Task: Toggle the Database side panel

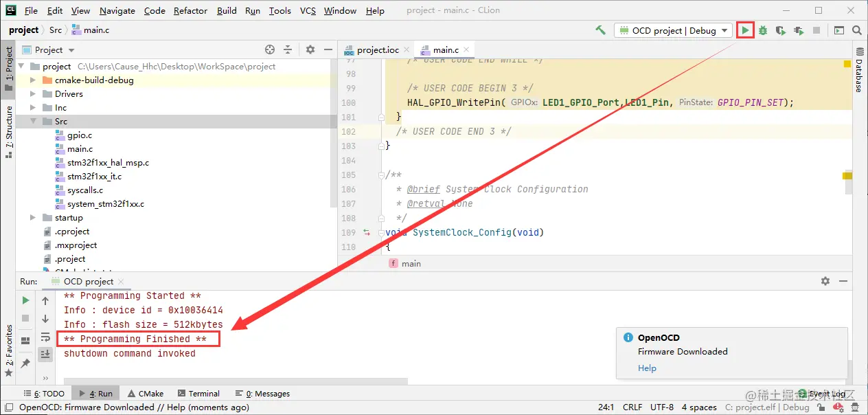Action: [x=858, y=70]
